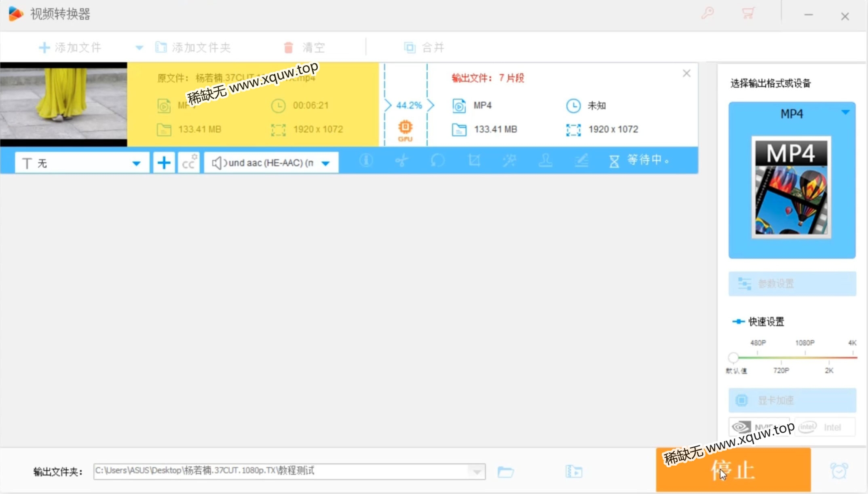Image resolution: width=868 pixels, height=494 pixels.
Task: Click Add Folder (添加文件夹)
Action: coord(193,48)
